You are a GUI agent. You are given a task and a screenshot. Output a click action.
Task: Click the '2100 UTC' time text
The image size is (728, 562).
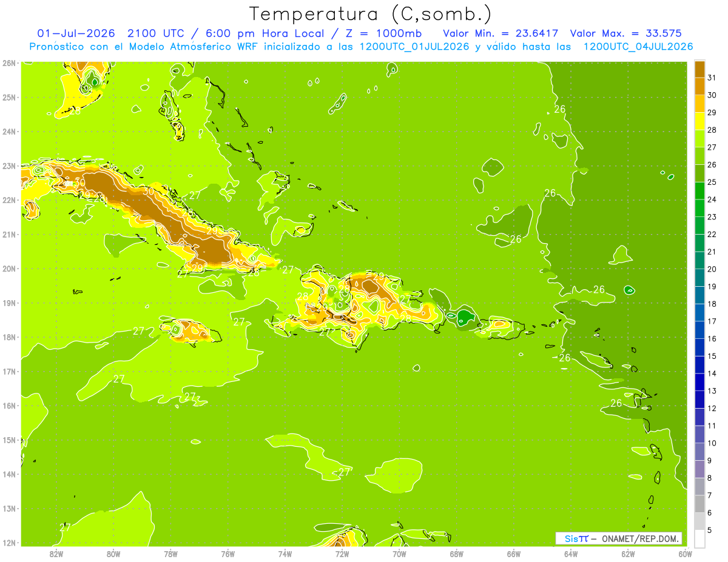coord(156,33)
